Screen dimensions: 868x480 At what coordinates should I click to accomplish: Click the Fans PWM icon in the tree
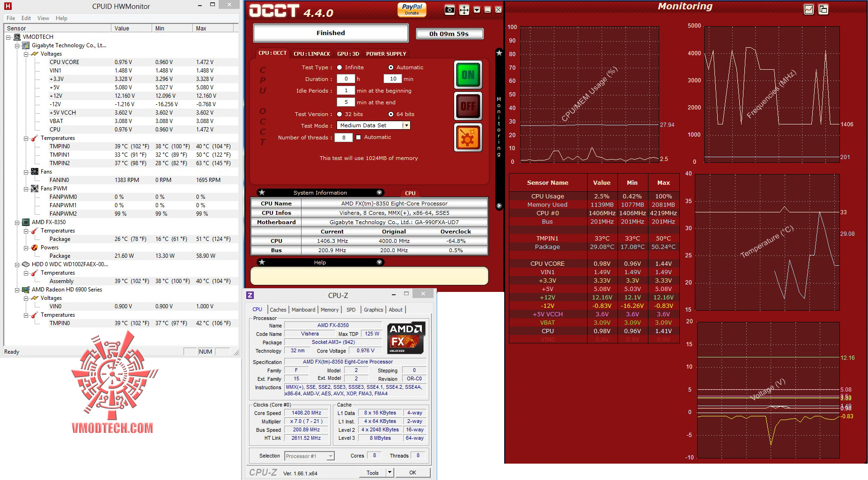point(35,189)
